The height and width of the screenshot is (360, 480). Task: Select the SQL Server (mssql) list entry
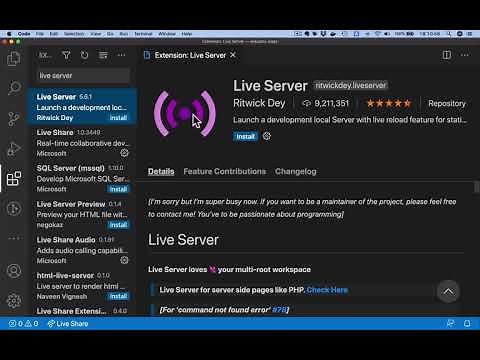click(82, 178)
